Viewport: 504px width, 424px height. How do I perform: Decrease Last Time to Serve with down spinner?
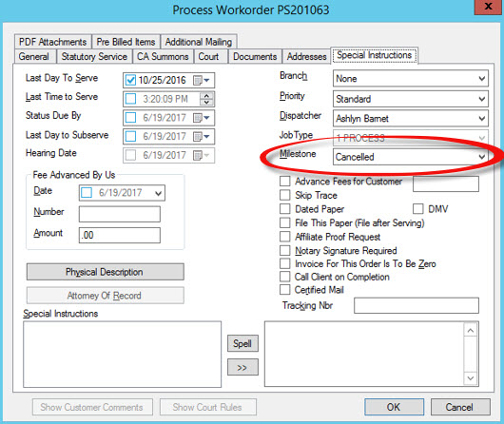[x=206, y=103]
